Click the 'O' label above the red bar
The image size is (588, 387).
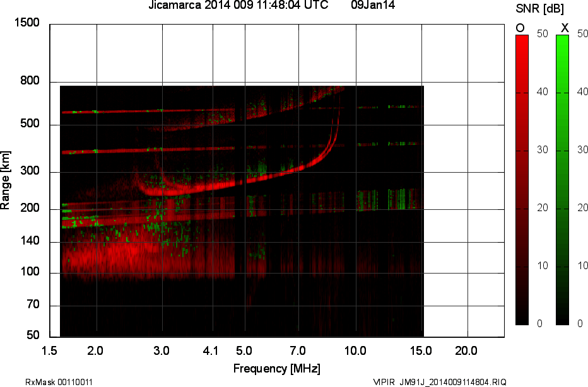(520, 28)
